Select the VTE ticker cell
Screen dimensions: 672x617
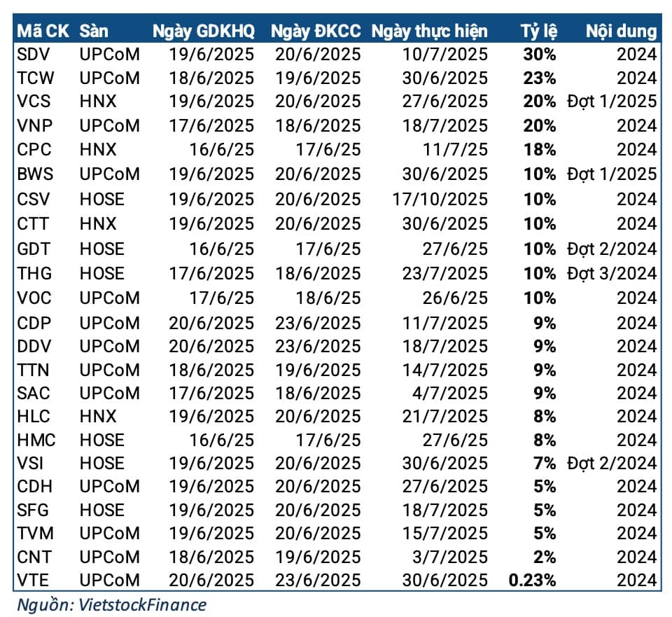[x=34, y=580]
